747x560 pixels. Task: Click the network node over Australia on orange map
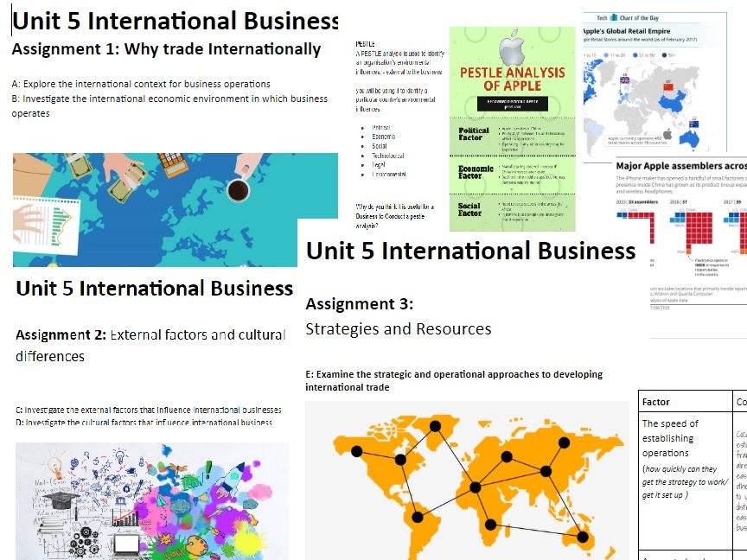pyautogui.click(x=582, y=537)
